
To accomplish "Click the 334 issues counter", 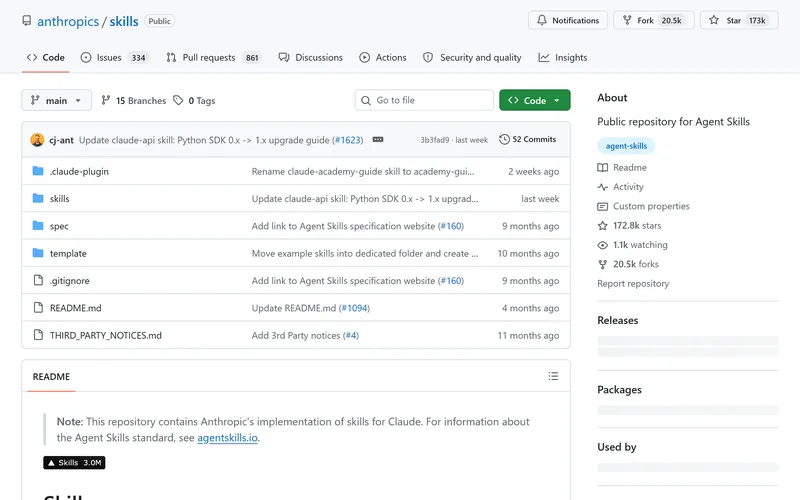I will [x=138, y=58].
